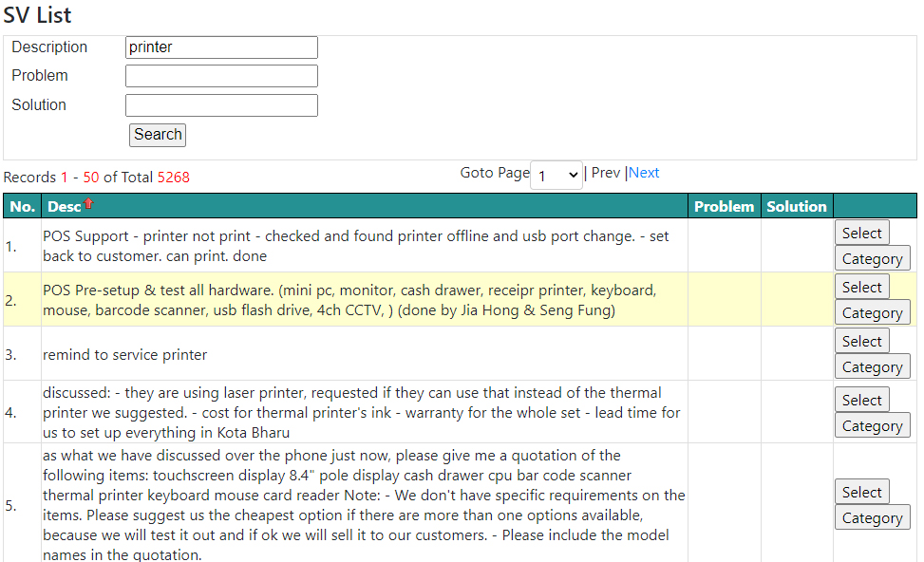Select record 2 POS Pre-setup
Image resolution: width=924 pixels, height=562 pixels.
point(861,288)
